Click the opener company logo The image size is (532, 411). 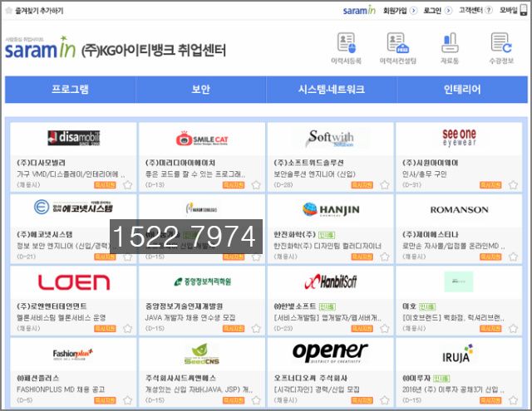pos(330,352)
